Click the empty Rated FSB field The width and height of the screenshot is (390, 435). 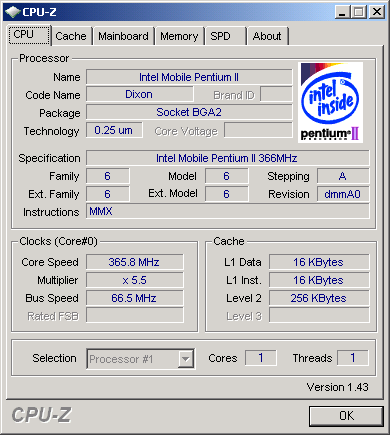pyautogui.click(x=134, y=315)
